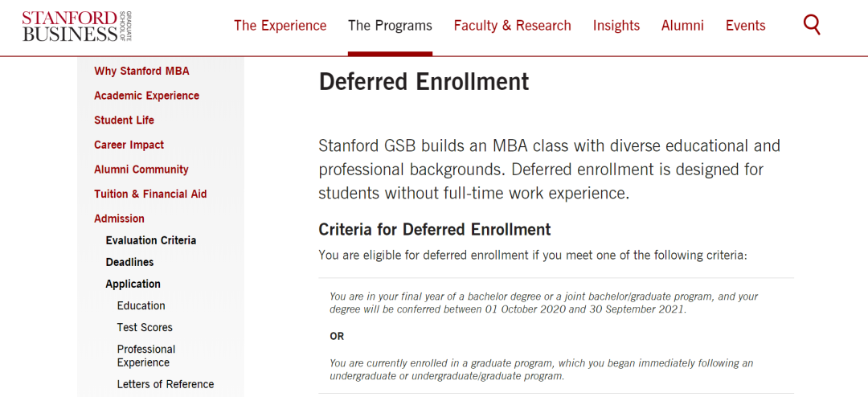Go to Student Life page
Image resolution: width=868 pixels, height=397 pixels.
pyautogui.click(x=124, y=121)
